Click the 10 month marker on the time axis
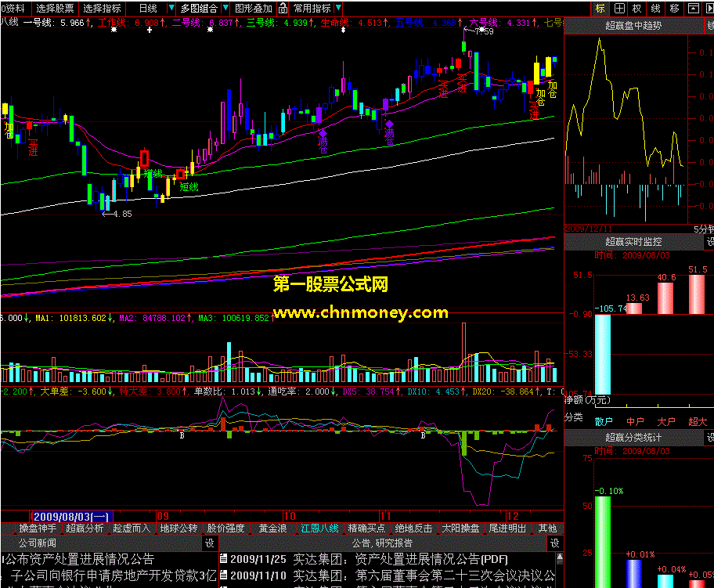The image size is (714, 588). (290, 517)
